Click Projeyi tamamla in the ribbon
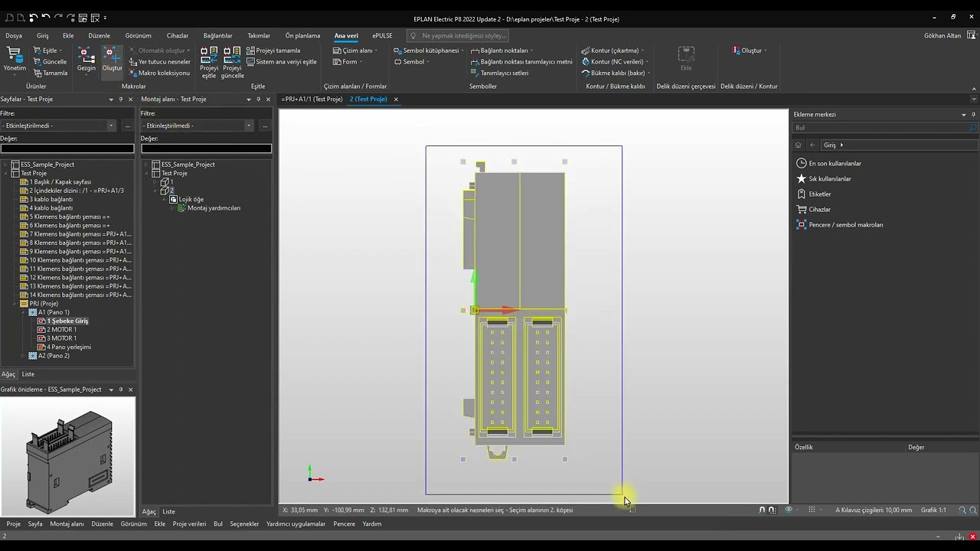Image resolution: width=980 pixels, height=551 pixels. click(273, 51)
